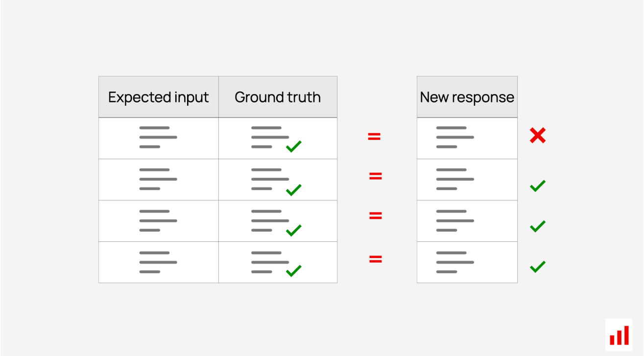Select the Ground truth column header
The height and width of the screenshot is (356, 644).
pos(278,97)
